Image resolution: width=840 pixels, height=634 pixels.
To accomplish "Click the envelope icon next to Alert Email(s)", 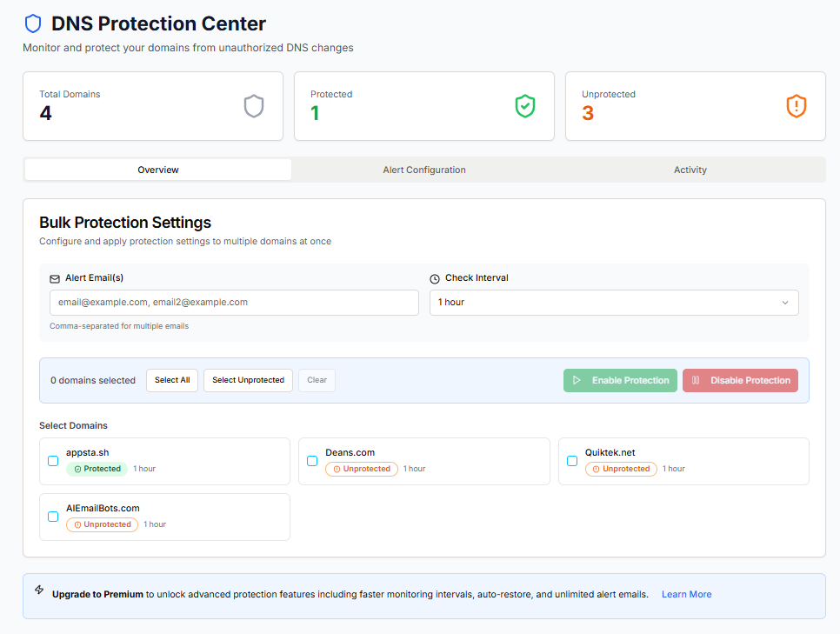I will click(55, 279).
